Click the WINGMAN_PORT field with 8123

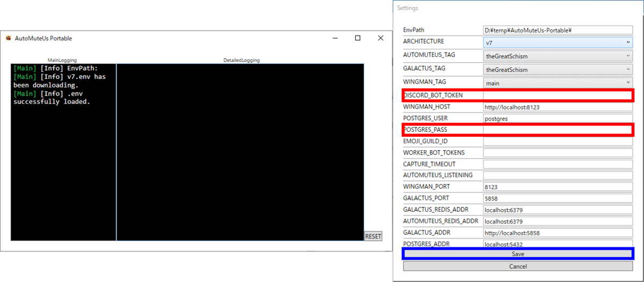(x=558, y=187)
